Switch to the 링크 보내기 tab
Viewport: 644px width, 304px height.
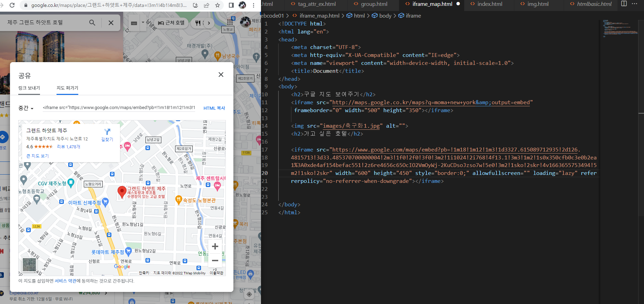pyautogui.click(x=29, y=88)
